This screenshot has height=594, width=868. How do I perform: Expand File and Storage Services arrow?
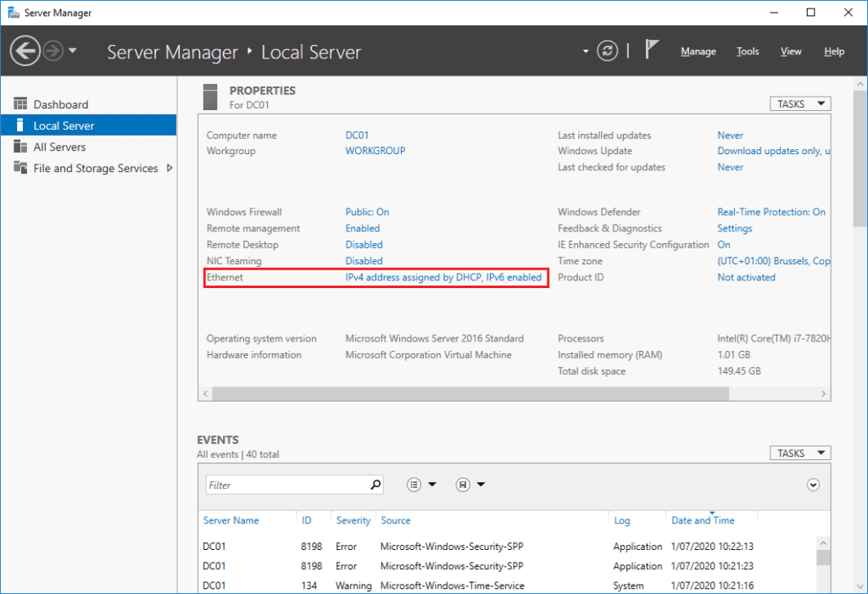click(170, 168)
